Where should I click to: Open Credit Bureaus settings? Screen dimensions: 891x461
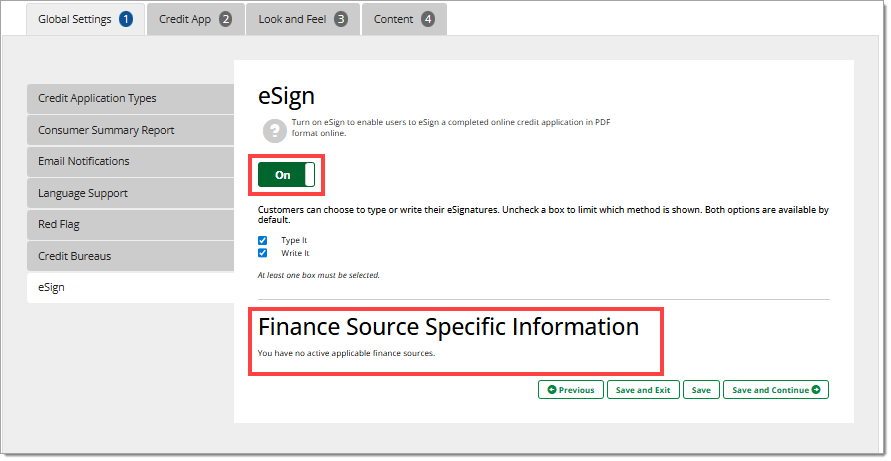(x=130, y=256)
